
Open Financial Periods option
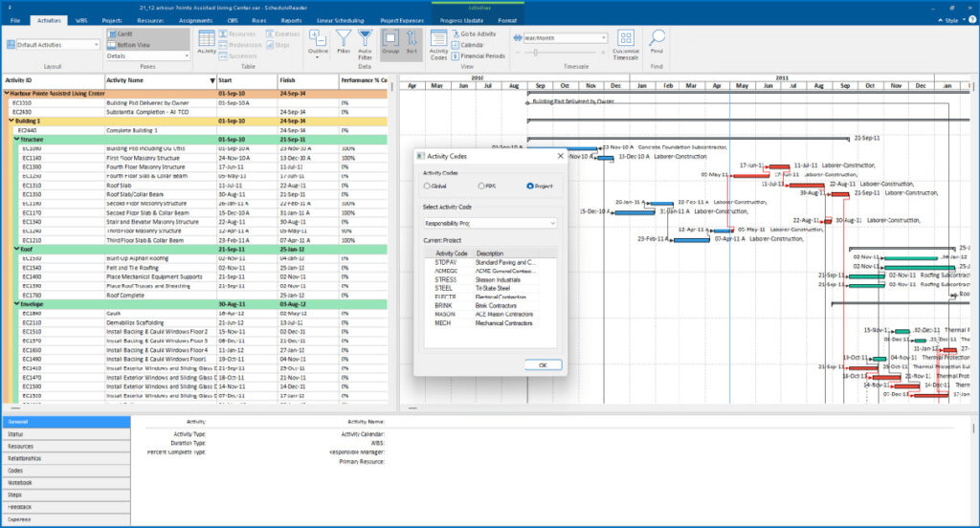(479, 56)
